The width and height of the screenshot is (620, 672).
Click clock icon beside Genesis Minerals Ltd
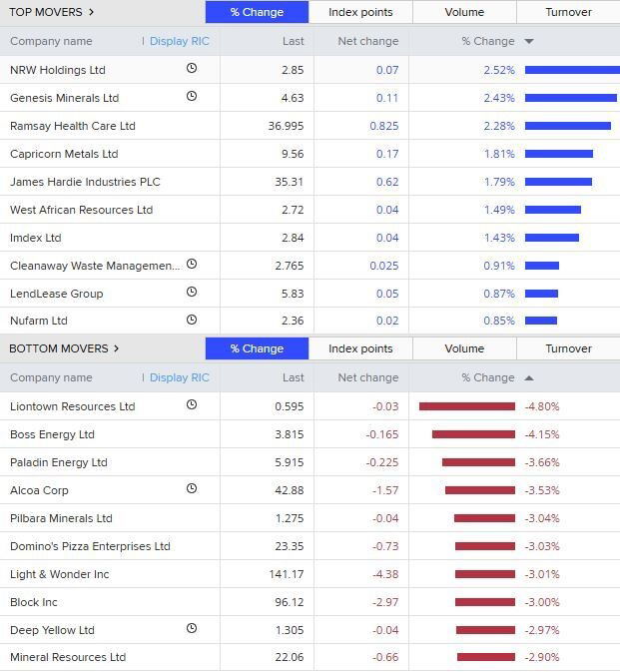192,97
